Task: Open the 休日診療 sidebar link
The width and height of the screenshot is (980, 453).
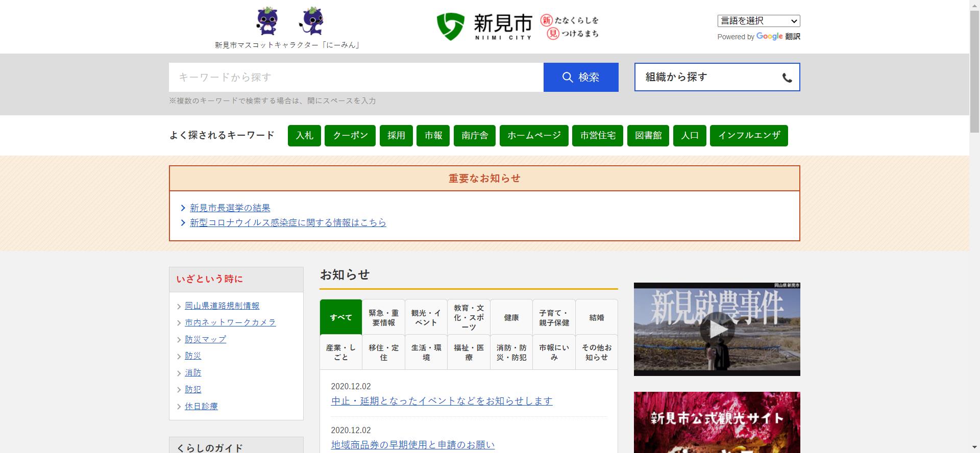Action: coord(201,406)
